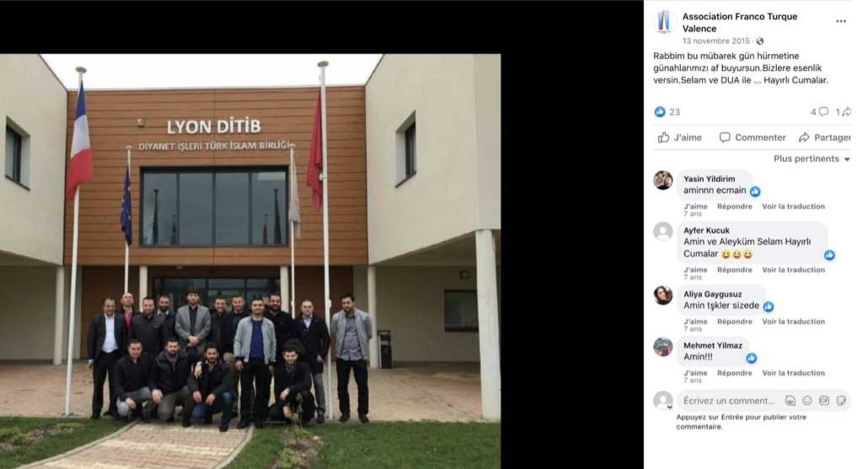This screenshot has width=868, height=469.
Task: Open the emoji picker in comment box
Action: [807, 401]
